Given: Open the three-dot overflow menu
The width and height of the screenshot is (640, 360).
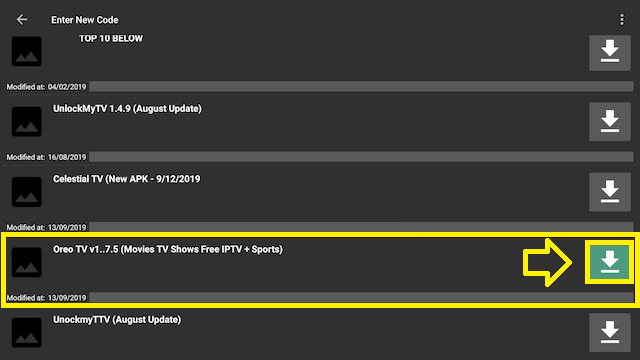Looking at the screenshot, I should pyautogui.click(x=622, y=20).
